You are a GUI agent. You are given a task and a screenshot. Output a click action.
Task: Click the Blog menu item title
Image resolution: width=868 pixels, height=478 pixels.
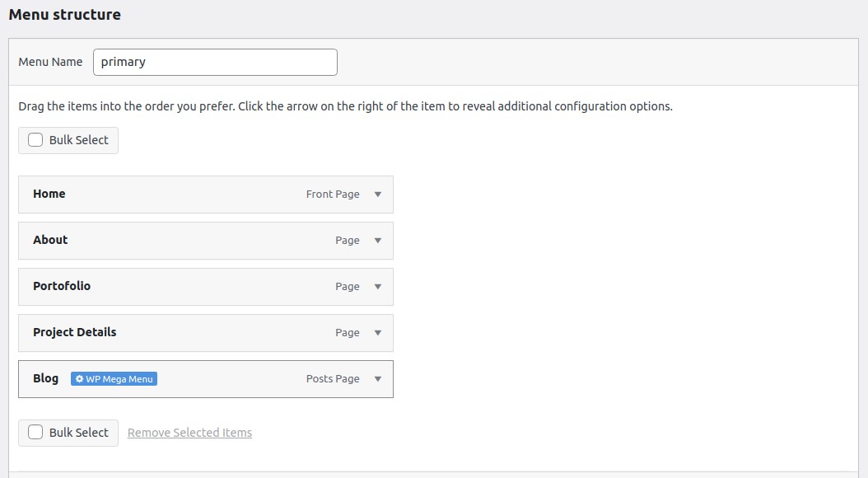pyautogui.click(x=46, y=378)
